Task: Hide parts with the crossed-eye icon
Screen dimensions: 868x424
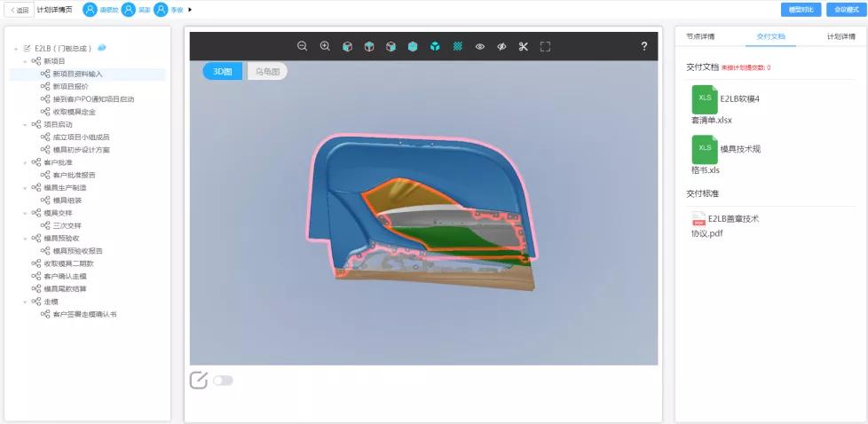Action: (x=501, y=47)
